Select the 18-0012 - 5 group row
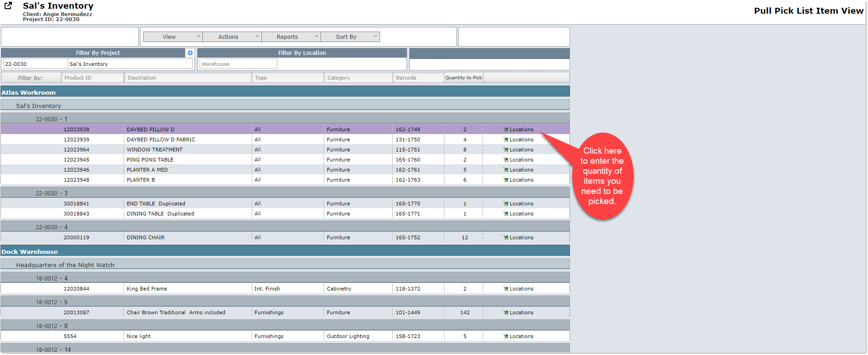The height and width of the screenshot is (355, 868). click(285, 302)
